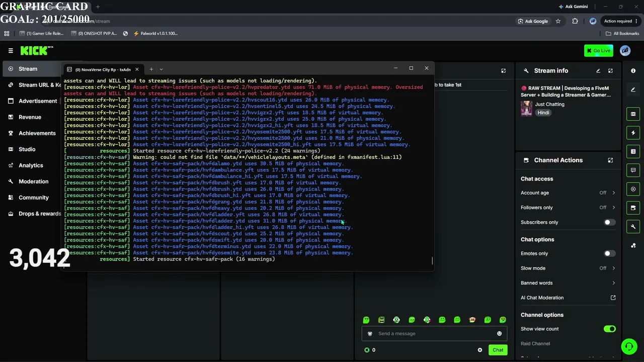Image resolution: width=644 pixels, height=362 pixels.
Task: Click the RAW STREAM title text
Action: 566,92
